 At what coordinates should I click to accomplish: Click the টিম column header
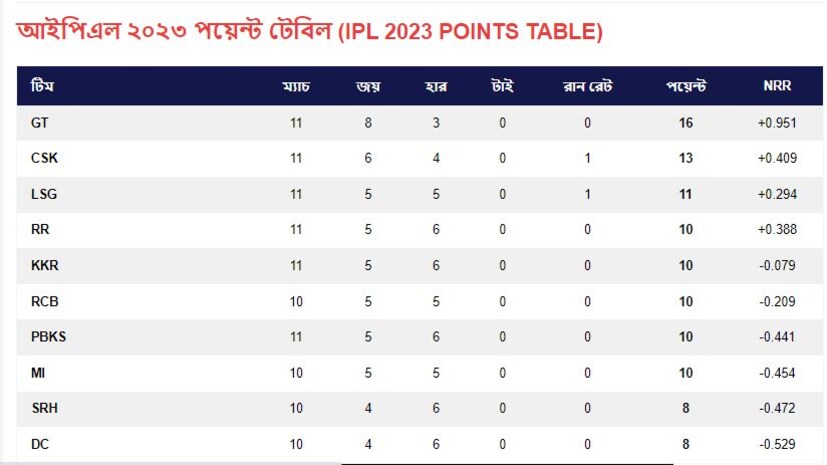43,86
